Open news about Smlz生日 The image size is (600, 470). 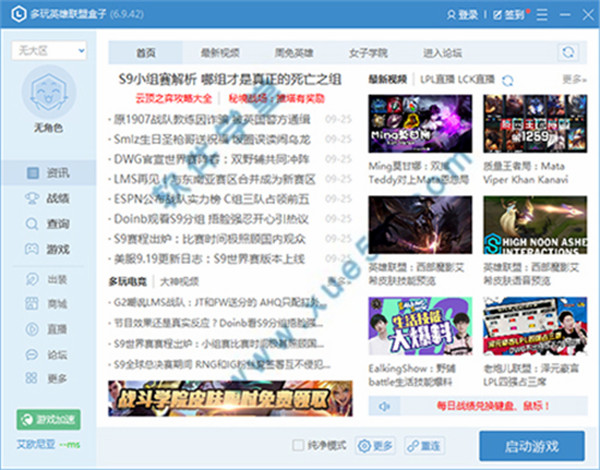tap(212, 139)
